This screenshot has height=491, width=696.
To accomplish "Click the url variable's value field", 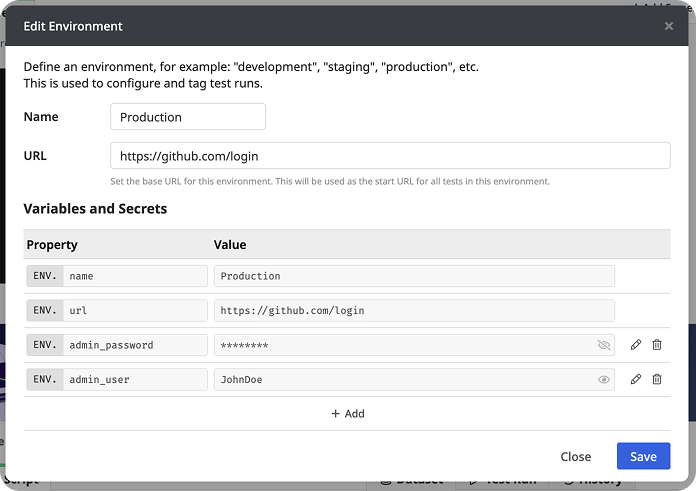I will click(414, 310).
